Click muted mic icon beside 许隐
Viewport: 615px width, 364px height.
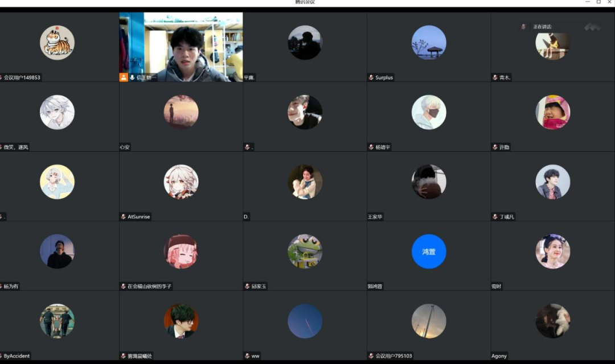(x=495, y=147)
